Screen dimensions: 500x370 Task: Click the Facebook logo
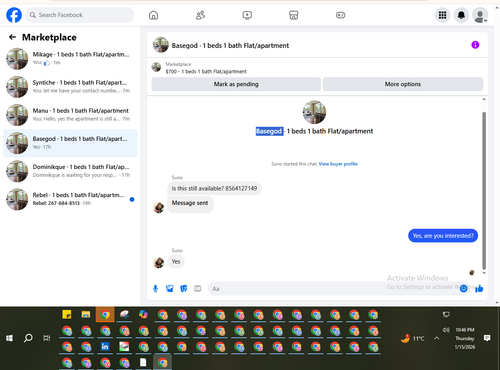point(14,15)
